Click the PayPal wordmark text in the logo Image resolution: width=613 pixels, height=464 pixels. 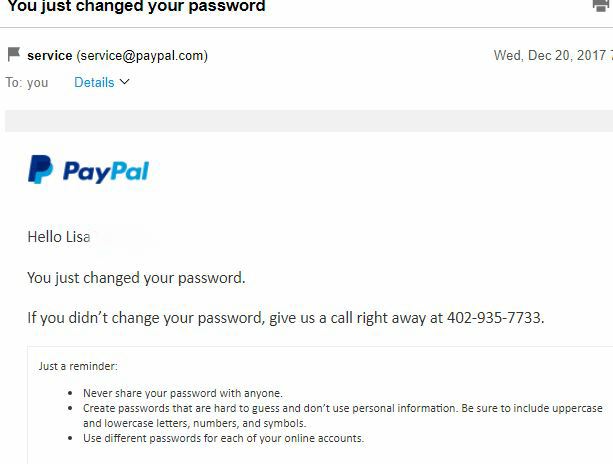(106, 171)
